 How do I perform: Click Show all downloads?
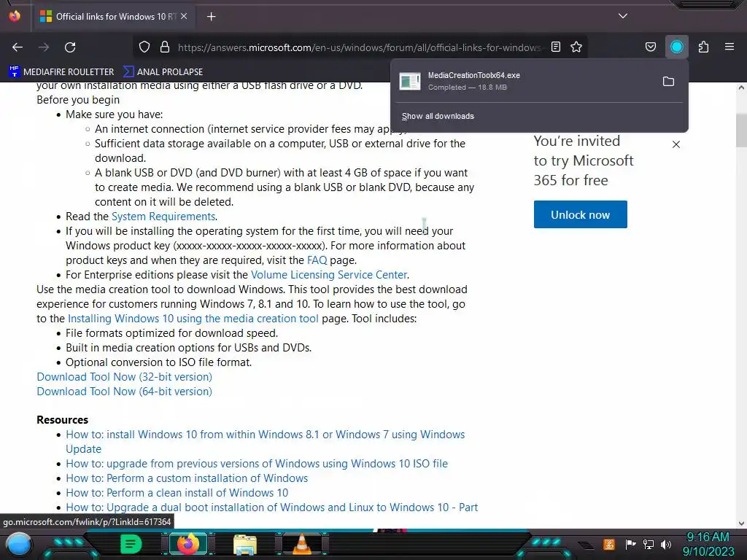[x=438, y=116]
